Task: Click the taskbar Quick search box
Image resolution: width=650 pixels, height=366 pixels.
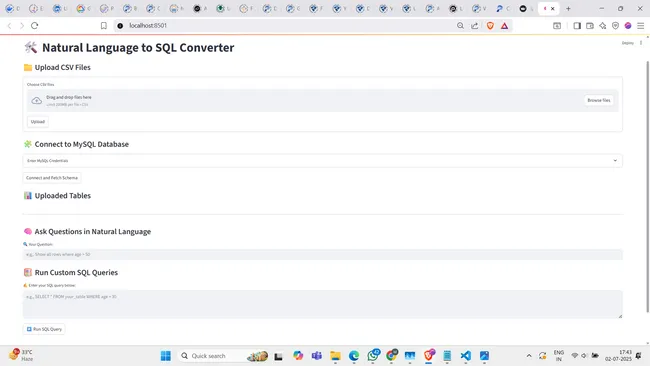Action: tap(224, 356)
